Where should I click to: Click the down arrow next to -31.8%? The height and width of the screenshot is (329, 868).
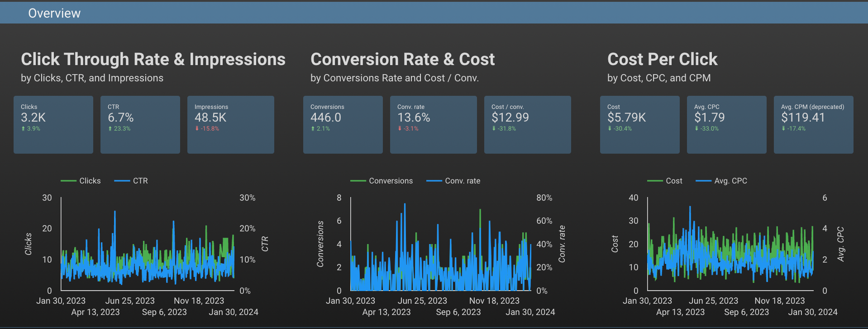[x=494, y=129]
